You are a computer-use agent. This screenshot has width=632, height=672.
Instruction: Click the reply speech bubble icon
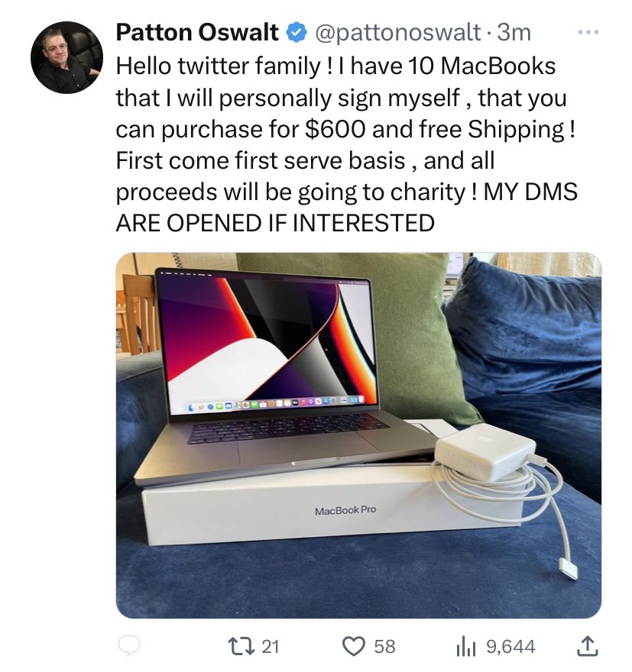(x=128, y=645)
